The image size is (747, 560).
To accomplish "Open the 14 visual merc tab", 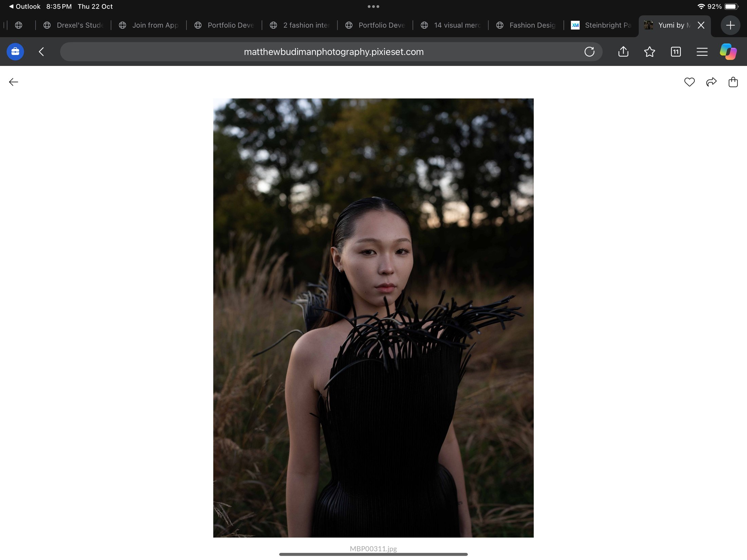I will (450, 25).
